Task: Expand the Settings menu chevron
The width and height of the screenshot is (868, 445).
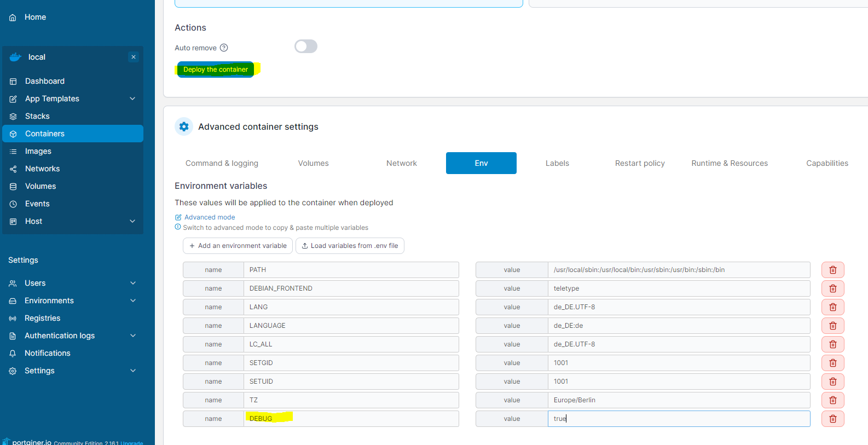Action: [132, 371]
